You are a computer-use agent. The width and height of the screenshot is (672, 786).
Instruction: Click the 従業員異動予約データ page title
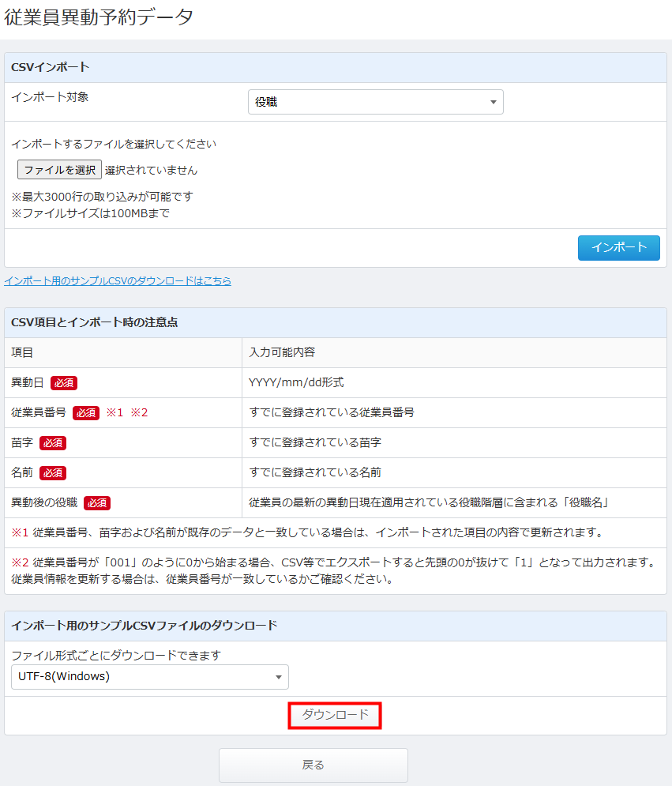coord(99,18)
